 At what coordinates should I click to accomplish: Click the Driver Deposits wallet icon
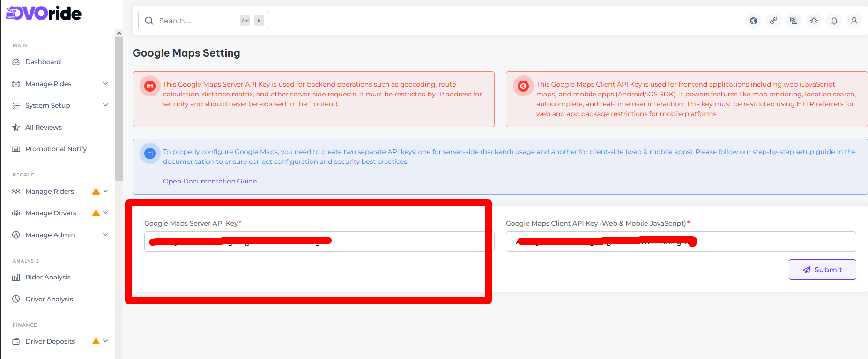tap(16, 341)
